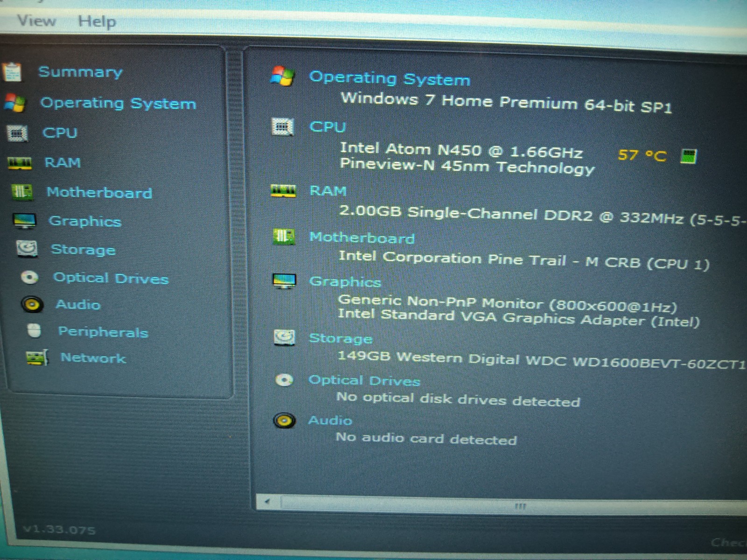Click the Peripherals mouse icon in sidebar
Screen dimensions: 747x560
tap(34, 330)
